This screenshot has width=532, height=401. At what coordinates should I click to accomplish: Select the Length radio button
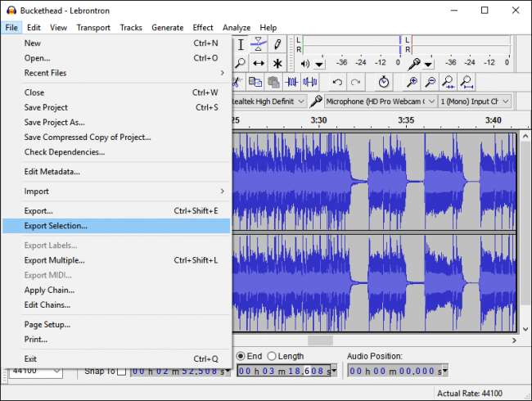tap(272, 356)
